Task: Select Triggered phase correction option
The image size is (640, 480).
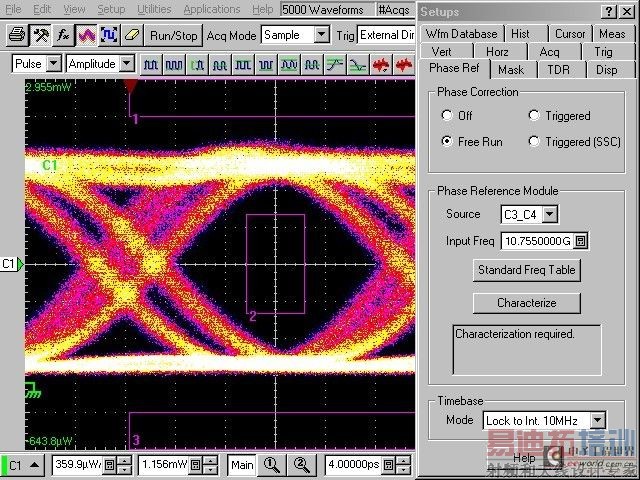Action: pyautogui.click(x=534, y=116)
